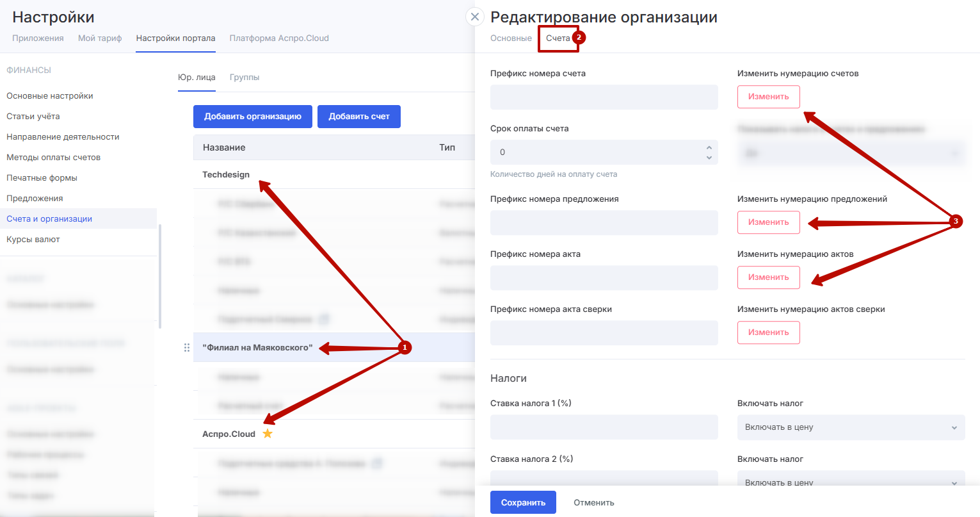The height and width of the screenshot is (517, 980).
Task: Close the organization editing panel
Action: click(x=474, y=17)
